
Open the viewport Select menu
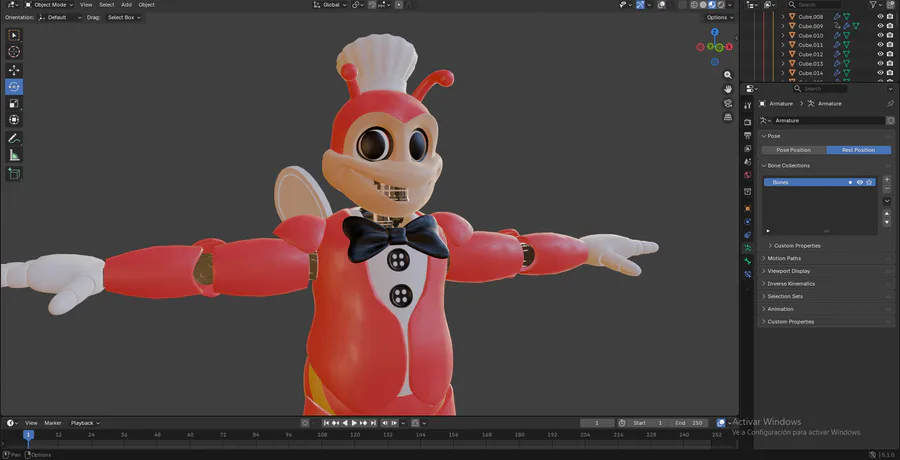click(x=107, y=5)
